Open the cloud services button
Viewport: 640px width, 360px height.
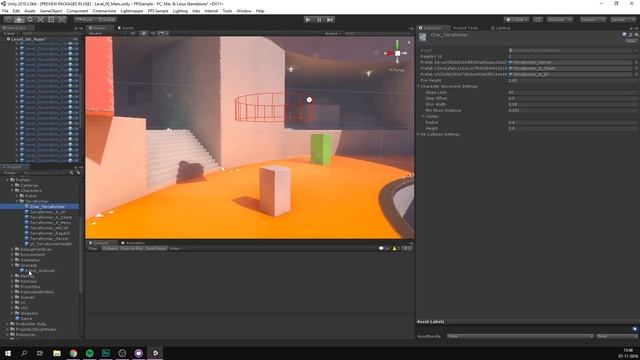coord(538,20)
